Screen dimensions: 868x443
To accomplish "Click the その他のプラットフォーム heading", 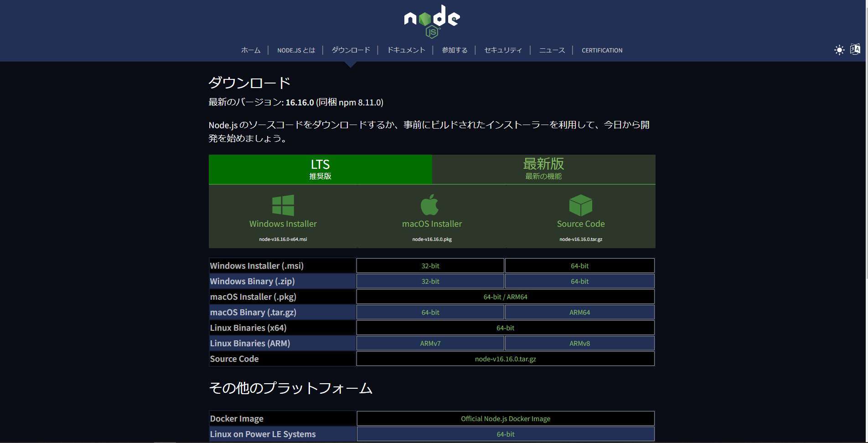I will 290,388.
